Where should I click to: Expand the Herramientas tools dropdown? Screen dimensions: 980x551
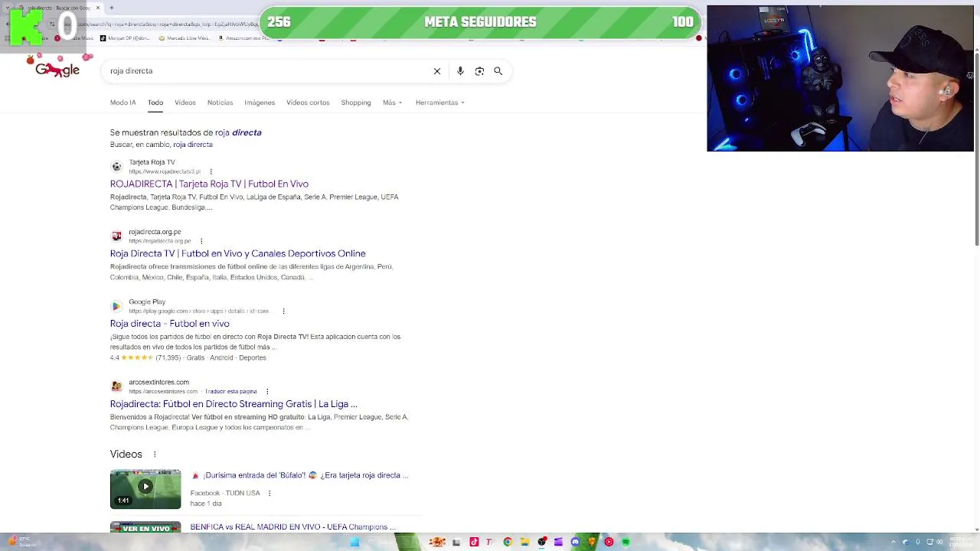[x=439, y=103]
